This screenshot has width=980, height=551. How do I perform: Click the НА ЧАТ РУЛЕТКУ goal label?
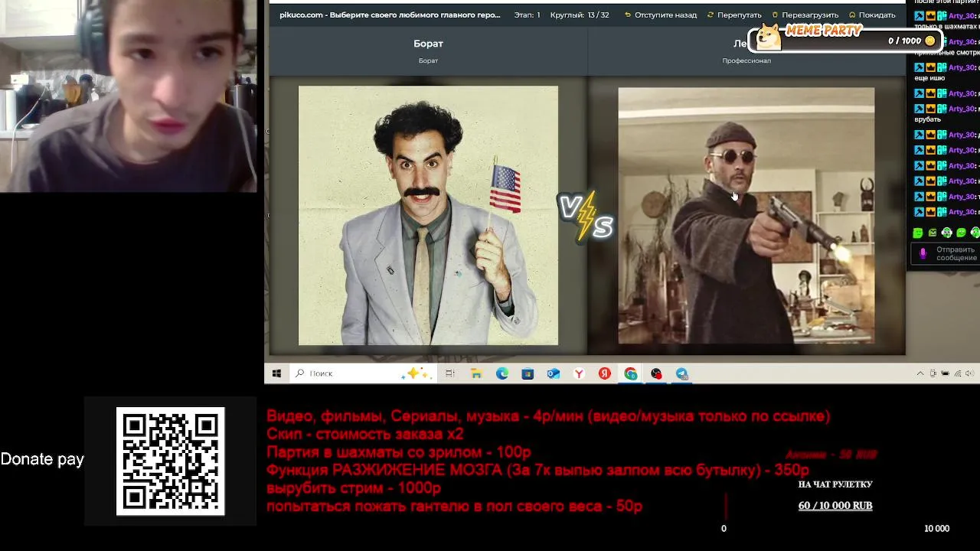(x=835, y=484)
